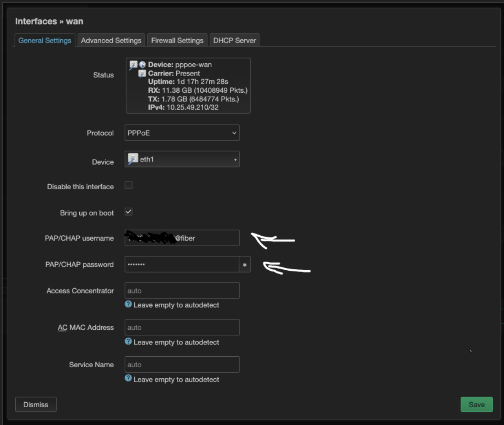Image resolution: width=504 pixels, height=425 pixels.
Task: Click the pppoe-wan device icon in Status
Action: (133, 65)
